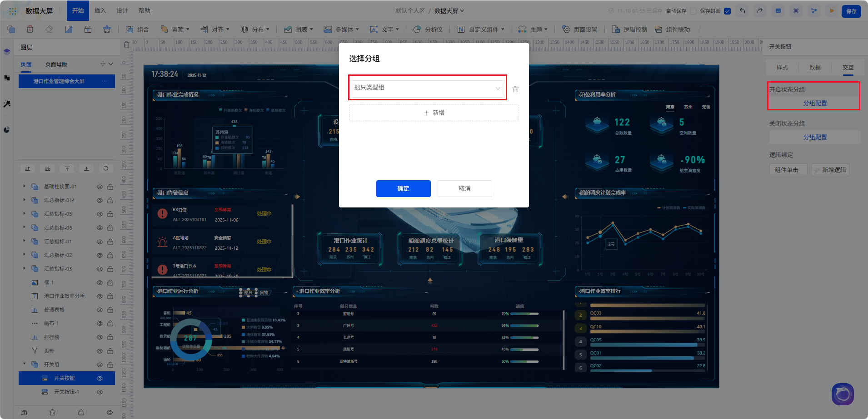Open the layers icon in left sidebar
This screenshot has height=419, width=868.
(x=7, y=52)
